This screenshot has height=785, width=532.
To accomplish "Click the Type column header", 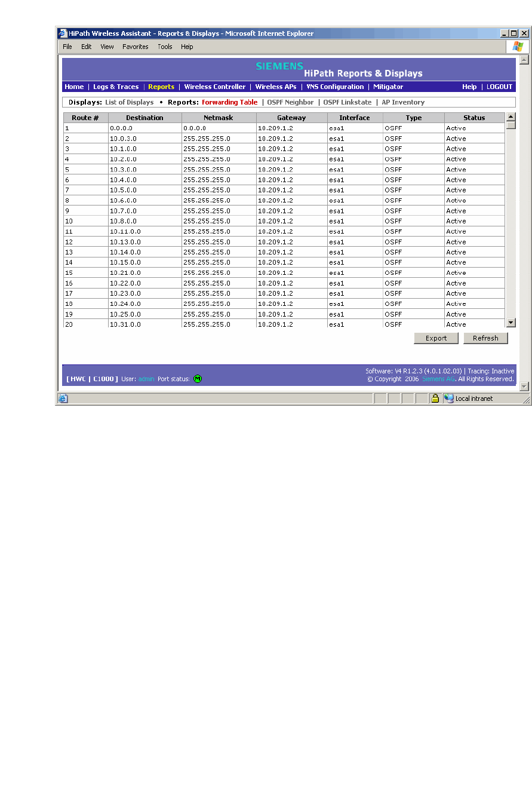I will 414,118.
